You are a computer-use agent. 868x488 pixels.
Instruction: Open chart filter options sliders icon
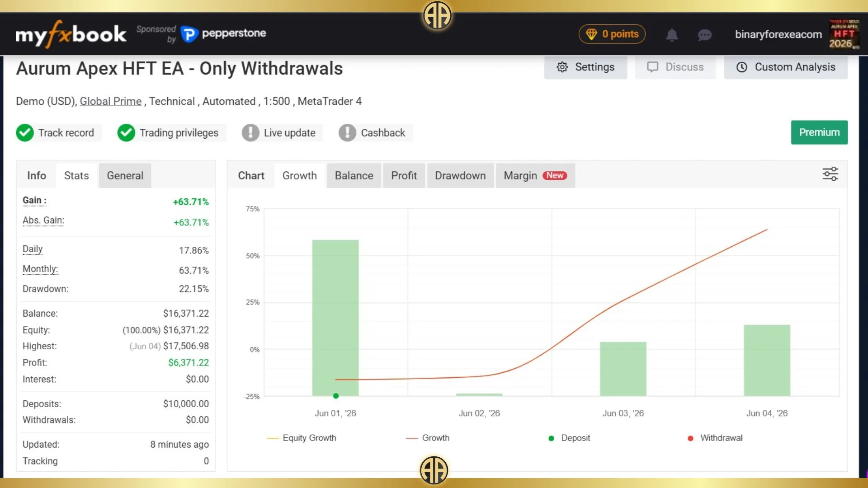[830, 174]
